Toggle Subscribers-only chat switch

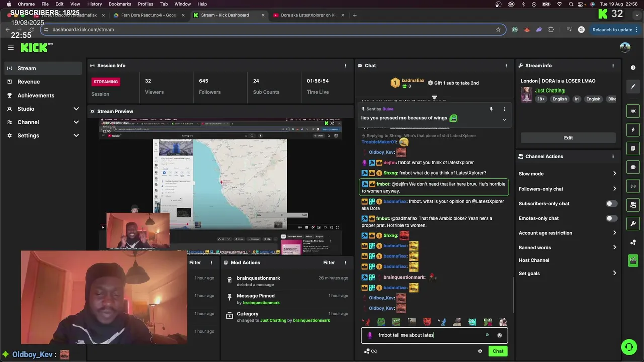[611, 204]
